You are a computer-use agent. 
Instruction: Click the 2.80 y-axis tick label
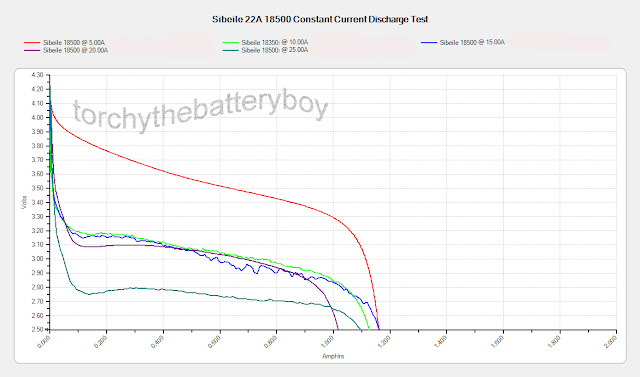37,287
